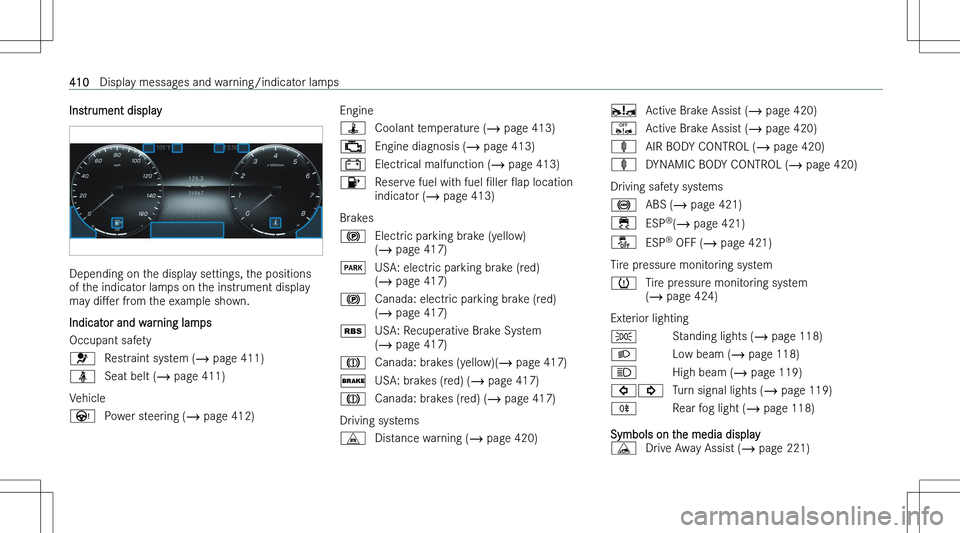Click the Power steering warning icon
This screenshot has width=960, height=533.
coord(82,416)
